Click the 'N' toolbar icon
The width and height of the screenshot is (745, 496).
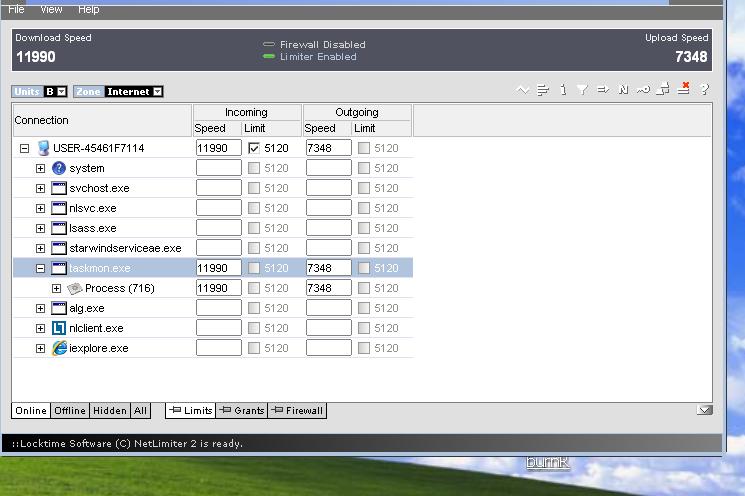[623, 90]
